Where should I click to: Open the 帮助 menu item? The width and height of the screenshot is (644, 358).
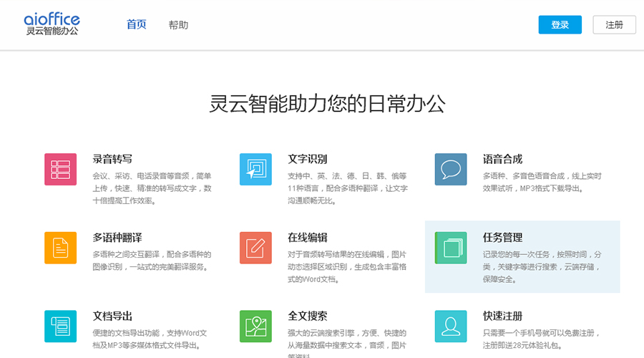point(178,25)
